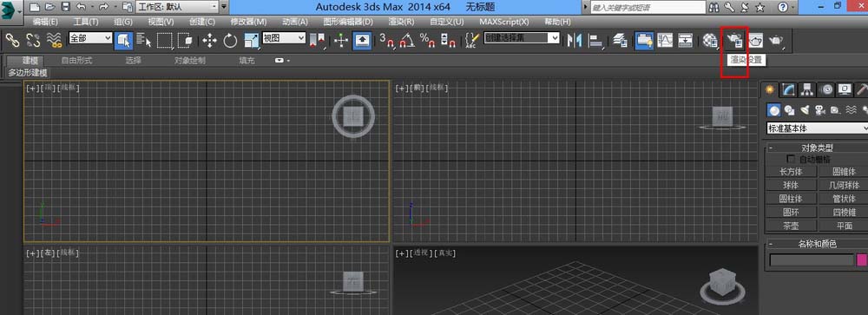This screenshot has height=315, width=868.
Task: Open the Rendered Frame Window icon
Action: pyautogui.click(x=756, y=40)
